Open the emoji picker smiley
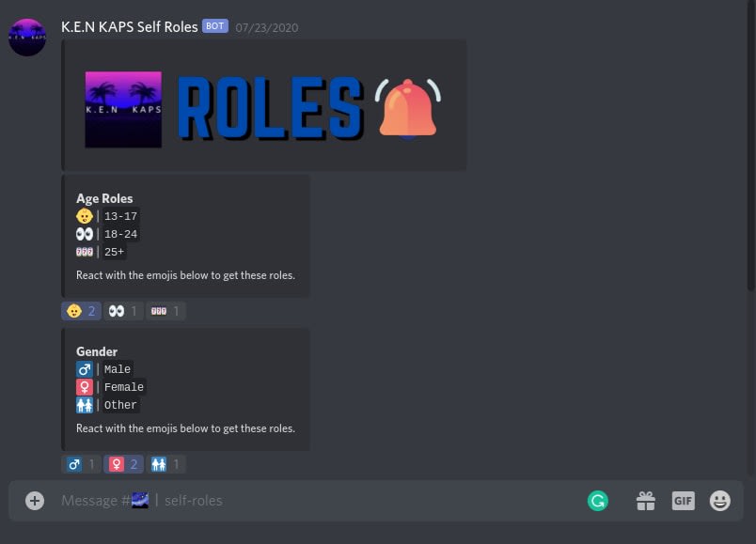Screen dimensions: 756x544 [720, 501]
